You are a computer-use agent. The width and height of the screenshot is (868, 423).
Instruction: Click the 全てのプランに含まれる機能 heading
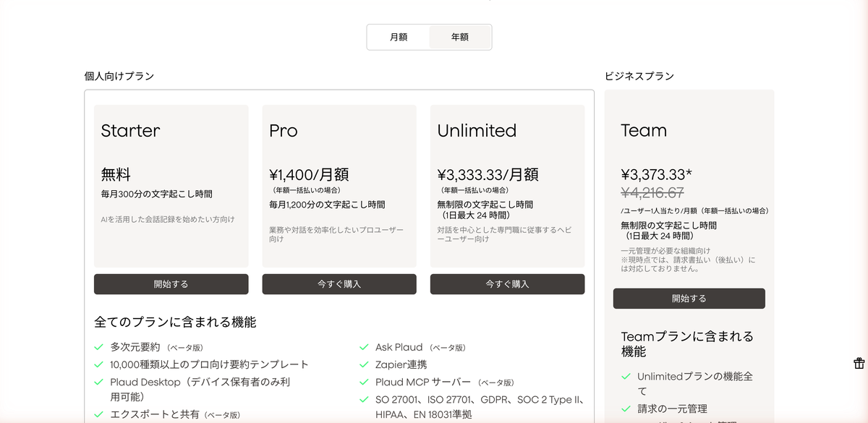[175, 322]
